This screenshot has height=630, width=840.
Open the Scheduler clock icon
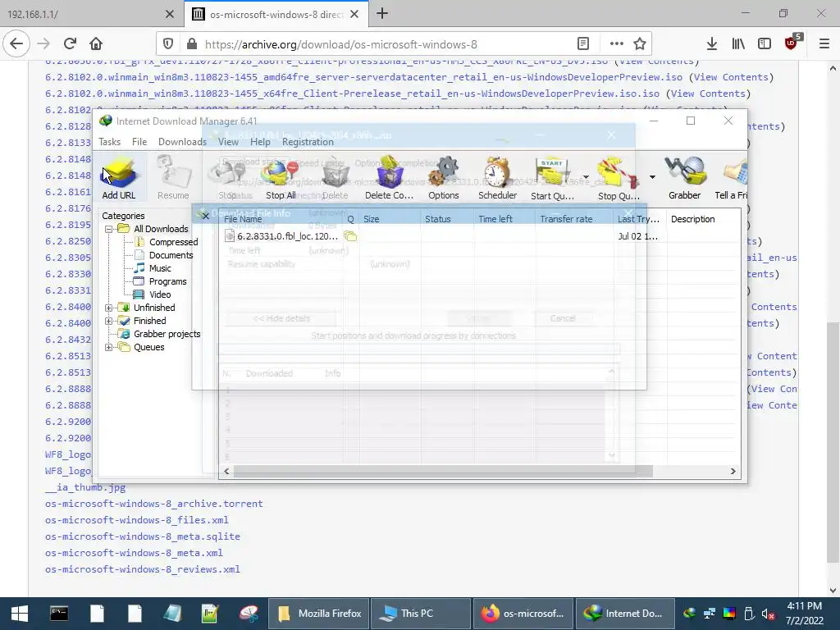coord(498,178)
